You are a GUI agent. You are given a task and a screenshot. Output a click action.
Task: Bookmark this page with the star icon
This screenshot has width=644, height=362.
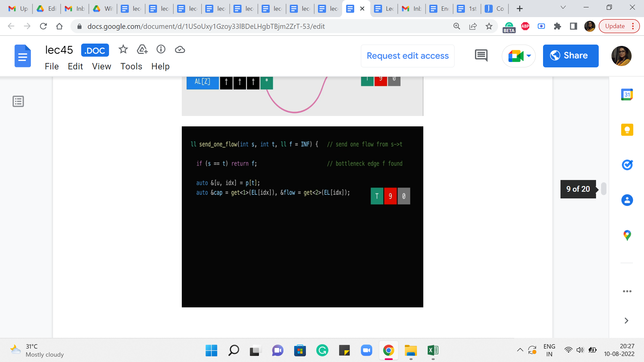click(x=489, y=26)
